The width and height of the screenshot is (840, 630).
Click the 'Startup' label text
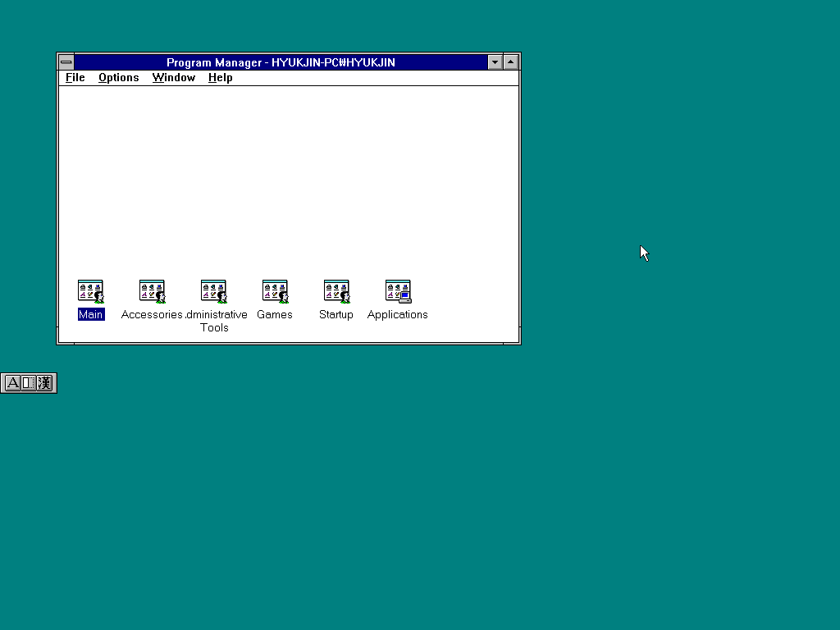tap(336, 314)
